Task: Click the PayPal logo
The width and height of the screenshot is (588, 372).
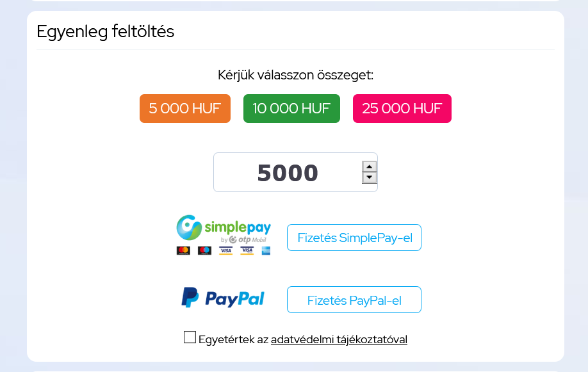Action: (223, 298)
